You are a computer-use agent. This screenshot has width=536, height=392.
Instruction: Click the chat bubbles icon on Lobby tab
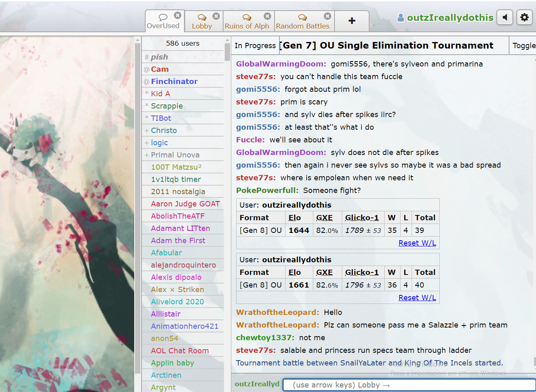click(x=202, y=18)
